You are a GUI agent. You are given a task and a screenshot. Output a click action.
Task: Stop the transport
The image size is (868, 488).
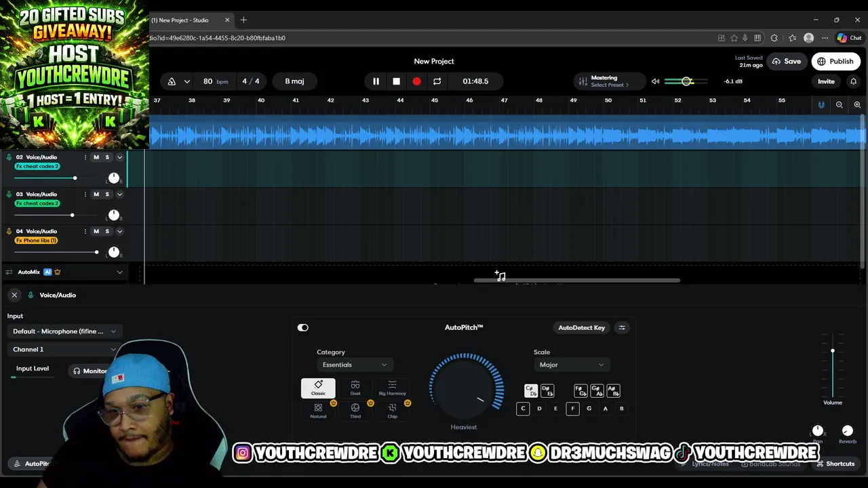click(396, 81)
